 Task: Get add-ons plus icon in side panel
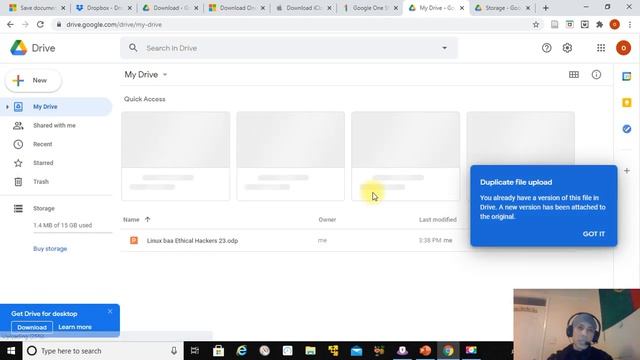pyautogui.click(x=627, y=171)
